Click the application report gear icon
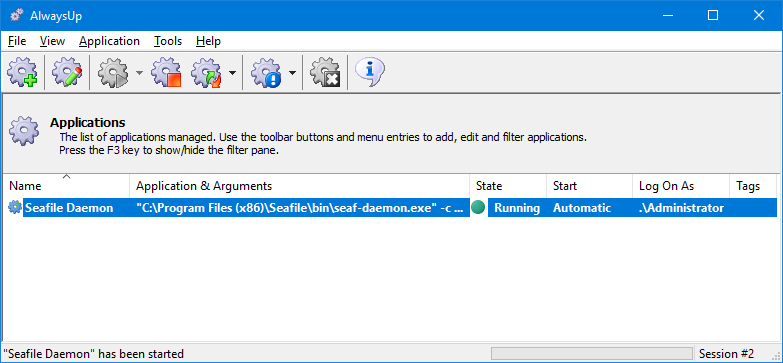 coord(266,73)
